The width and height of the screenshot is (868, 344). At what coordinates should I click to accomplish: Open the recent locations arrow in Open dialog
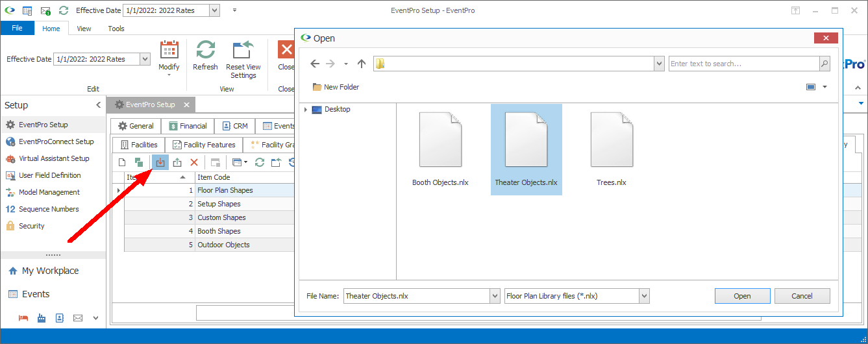(346, 64)
